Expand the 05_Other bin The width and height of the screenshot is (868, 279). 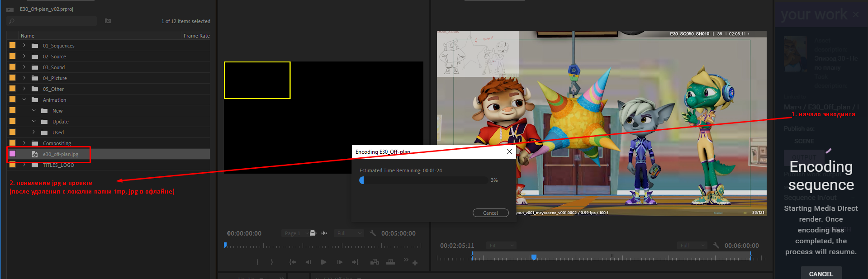point(24,89)
